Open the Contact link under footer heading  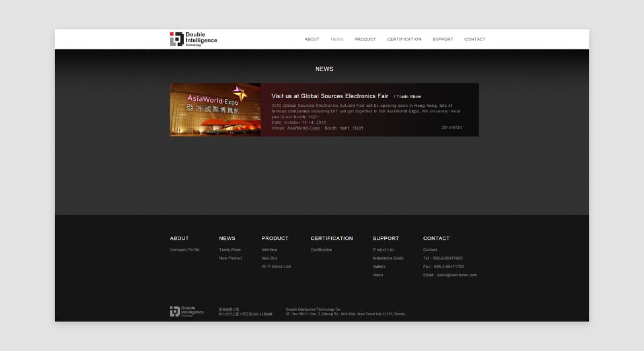[430, 250]
